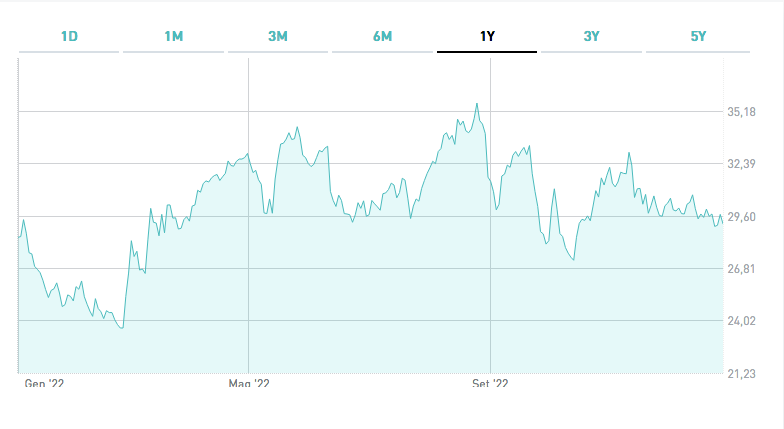The image size is (784, 429).
Task: Select the 32,39 price axis label
Action: 741,164
